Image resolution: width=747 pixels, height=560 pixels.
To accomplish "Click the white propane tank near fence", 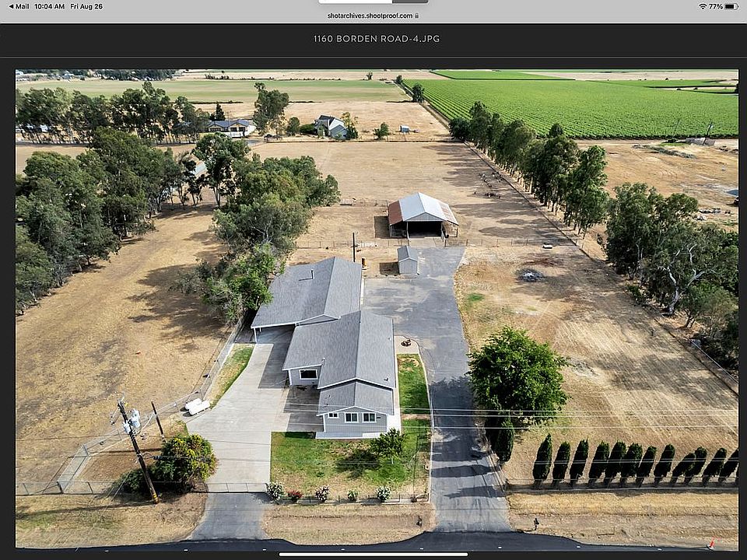I will pyautogui.click(x=197, y=406).
